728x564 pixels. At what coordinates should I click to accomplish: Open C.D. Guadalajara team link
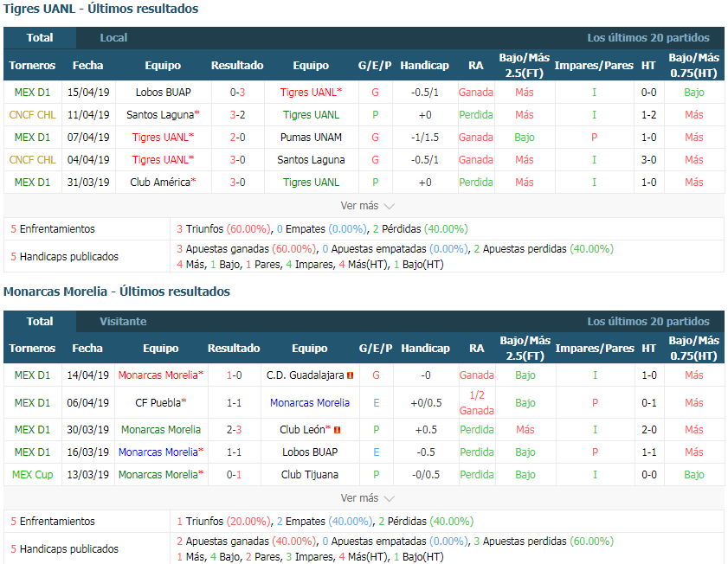(305, 375)
